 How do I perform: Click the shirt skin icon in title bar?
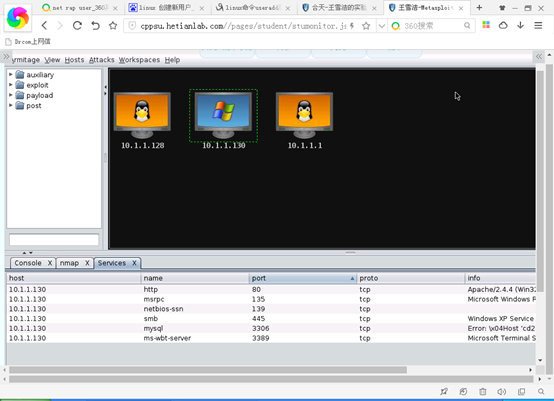[x=502, y=8]
